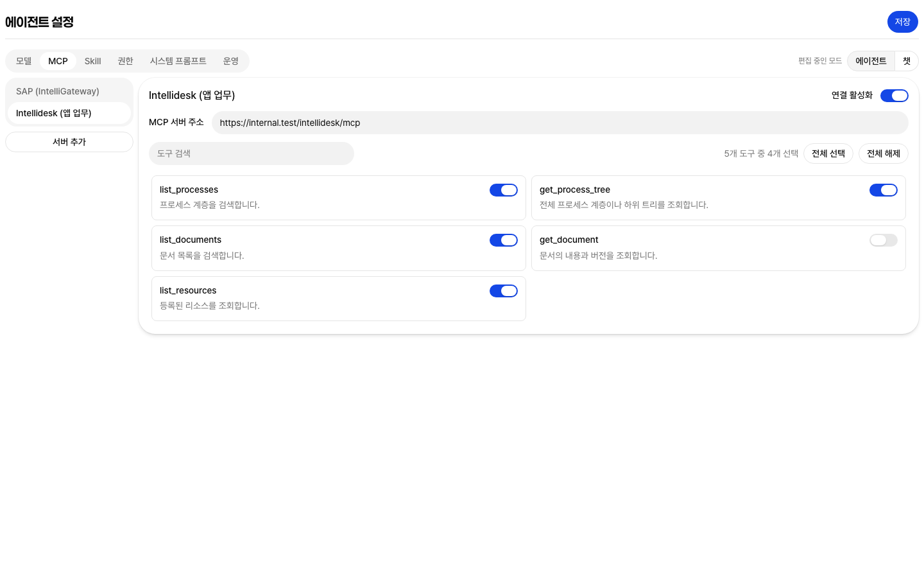Select the Intellidesk (앱 업무) server entry

click(69, 113)
